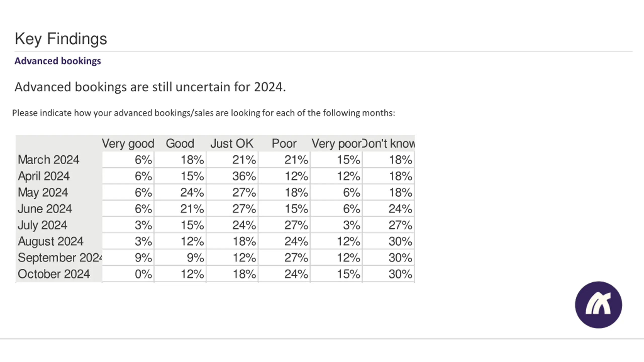Viewport: 644px width, 362px height.
Task: Click the purple circular logo icon
Action: (598, 305)
